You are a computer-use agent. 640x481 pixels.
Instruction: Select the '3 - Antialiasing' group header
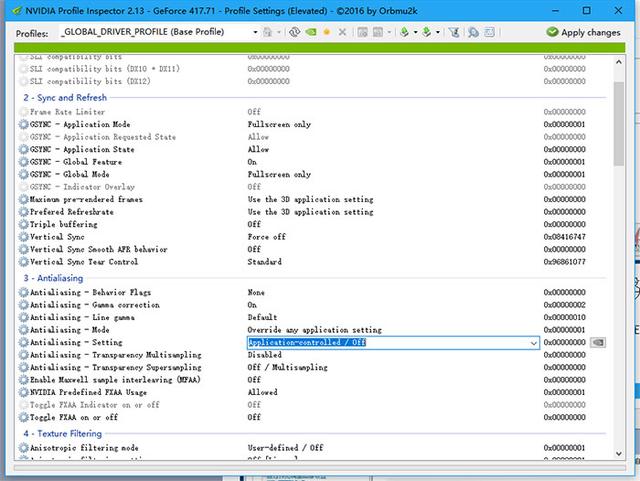(x=53, y=278)
